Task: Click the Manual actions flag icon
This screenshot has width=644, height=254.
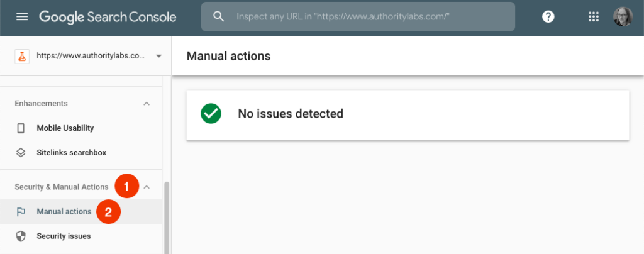Action: 21,212
